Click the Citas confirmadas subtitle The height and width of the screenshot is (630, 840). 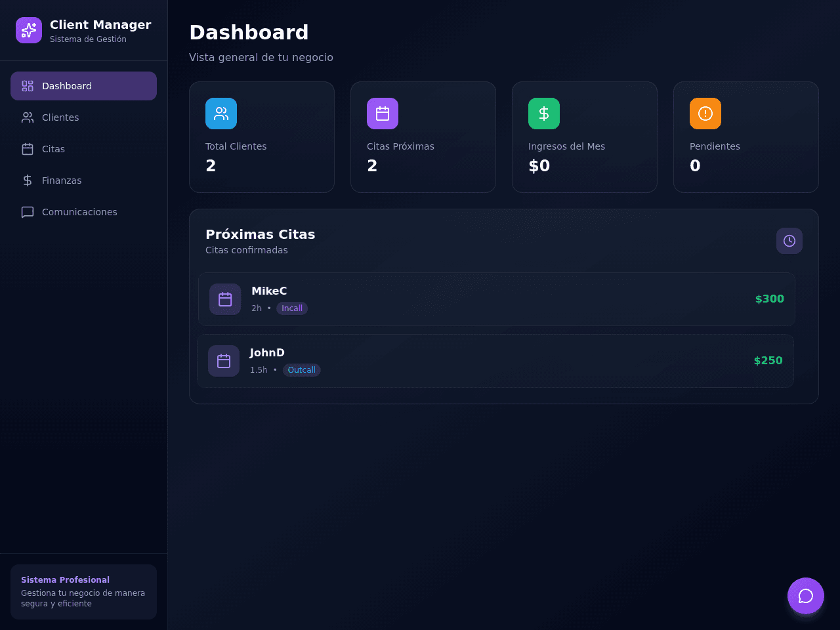(x=247, y=250)
